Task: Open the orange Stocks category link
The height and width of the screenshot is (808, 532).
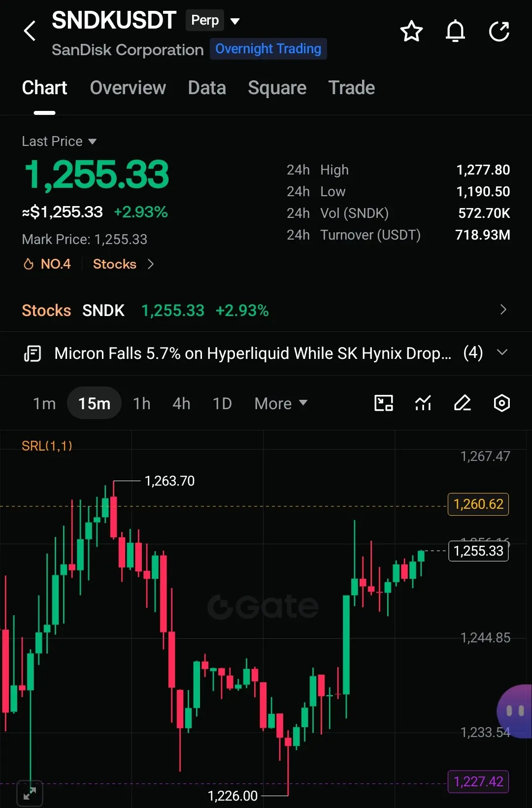Action: 115,264
